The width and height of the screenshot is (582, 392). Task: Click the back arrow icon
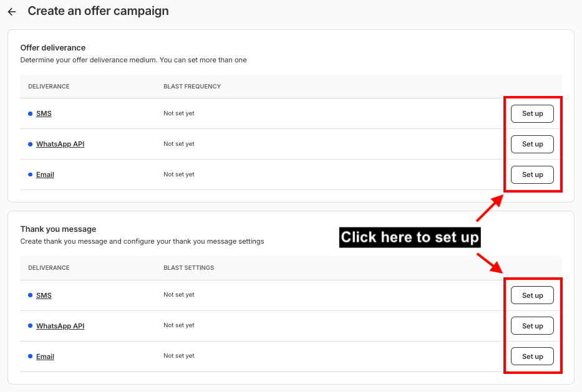12,12
